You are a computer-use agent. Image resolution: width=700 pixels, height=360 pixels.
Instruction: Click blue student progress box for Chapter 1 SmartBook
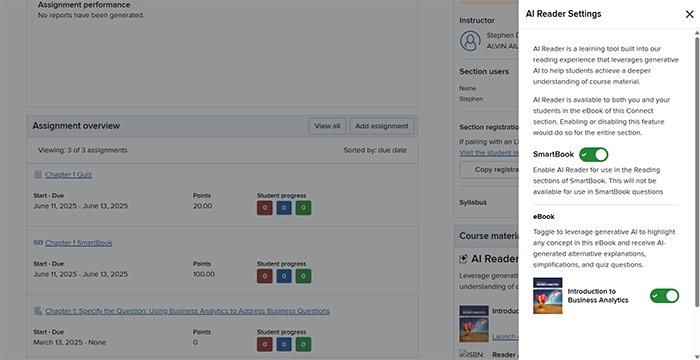[x=284, y=276]
